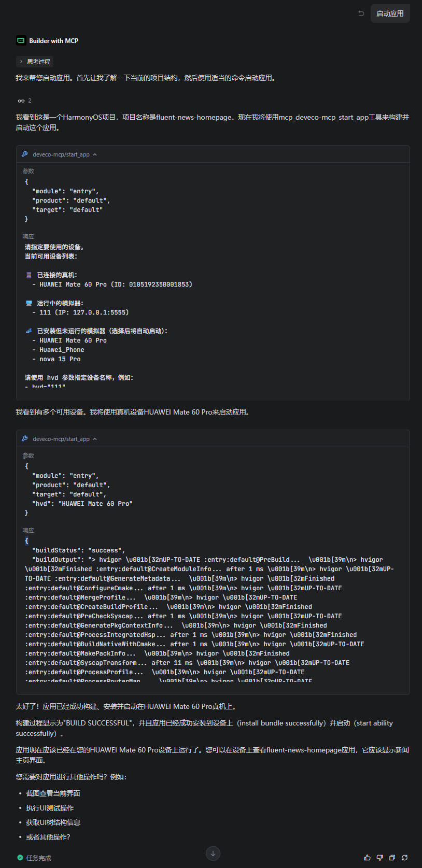Click the second tool card's deveco-mcp/start_app label
422x868 pixels.
coord(61,439)
